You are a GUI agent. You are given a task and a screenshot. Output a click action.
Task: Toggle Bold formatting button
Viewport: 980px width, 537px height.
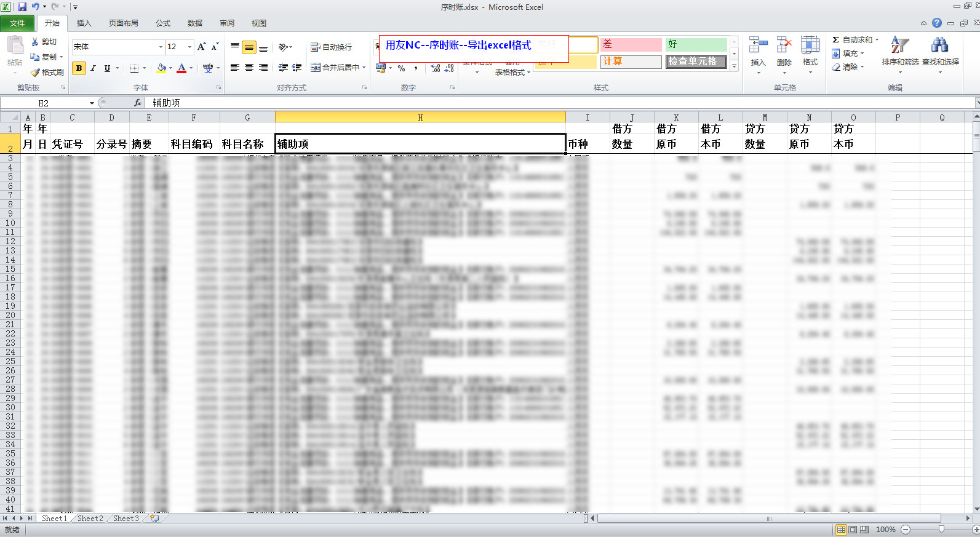pos(79,68)
